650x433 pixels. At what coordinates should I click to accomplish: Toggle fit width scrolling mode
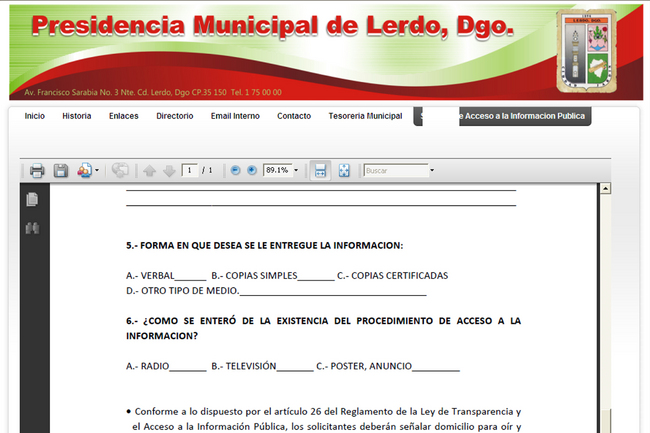321,171
